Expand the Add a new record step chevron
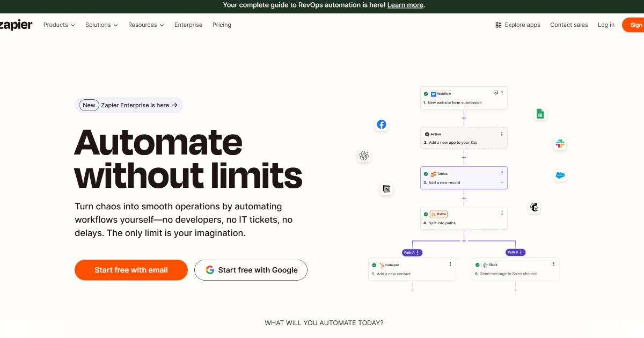The image size is (644, 338). pyautogui.click(x=502, y=182)
